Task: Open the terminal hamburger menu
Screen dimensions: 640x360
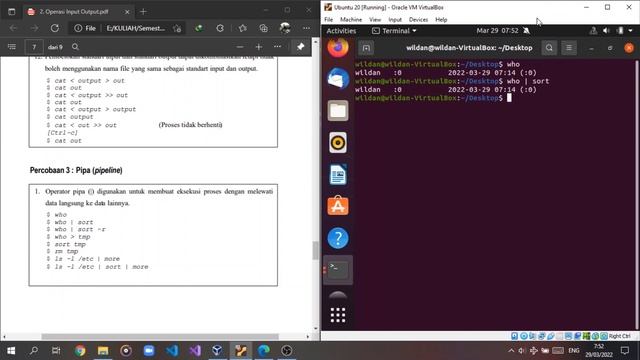Action: click(x=569, y=48)
